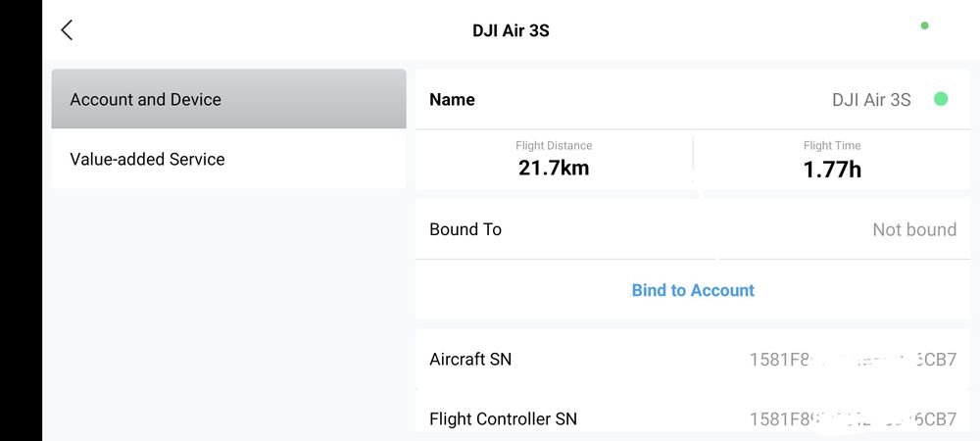The width and height of the screenshot is (980, 441).
Task: Select the Bound To row label
Action: tap(465, 229)
